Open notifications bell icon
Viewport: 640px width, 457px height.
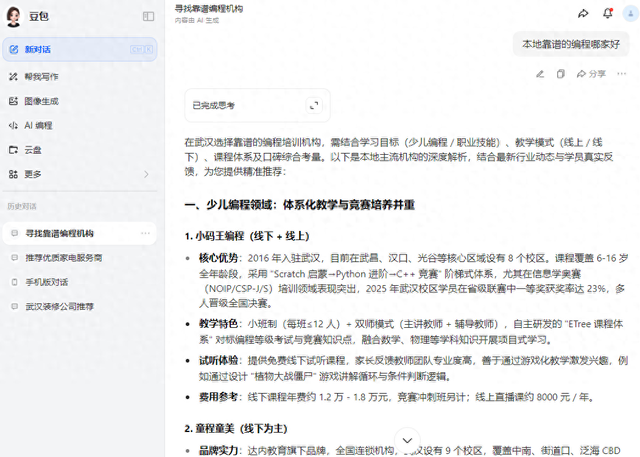(608, 13)
